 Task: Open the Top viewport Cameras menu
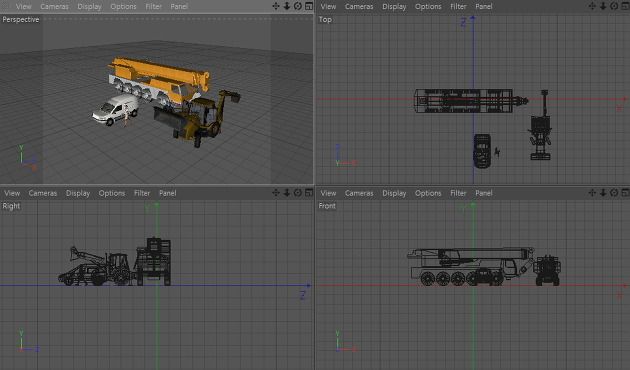point(359,6)
